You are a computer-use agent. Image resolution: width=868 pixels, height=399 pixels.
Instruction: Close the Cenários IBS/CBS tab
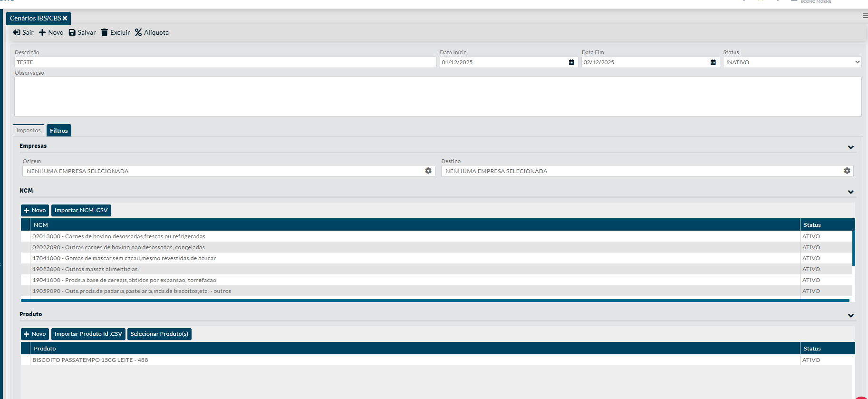(x=65, y=18)
